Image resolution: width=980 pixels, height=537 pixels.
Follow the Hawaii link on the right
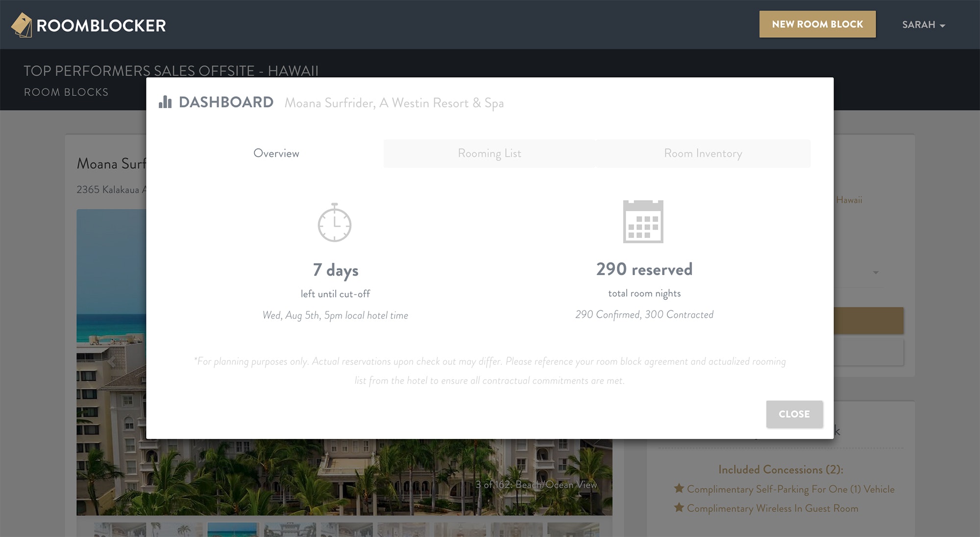[849, 200]
